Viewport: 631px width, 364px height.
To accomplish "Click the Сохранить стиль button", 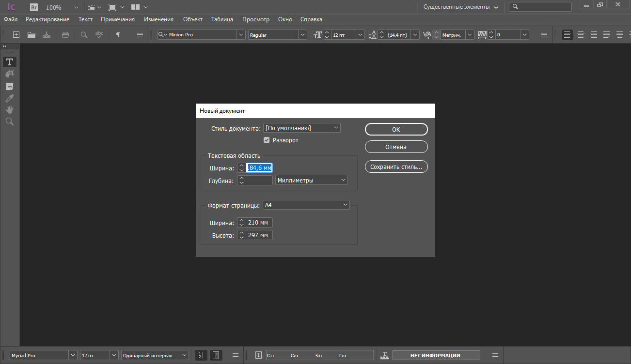I will pos(396,167).
